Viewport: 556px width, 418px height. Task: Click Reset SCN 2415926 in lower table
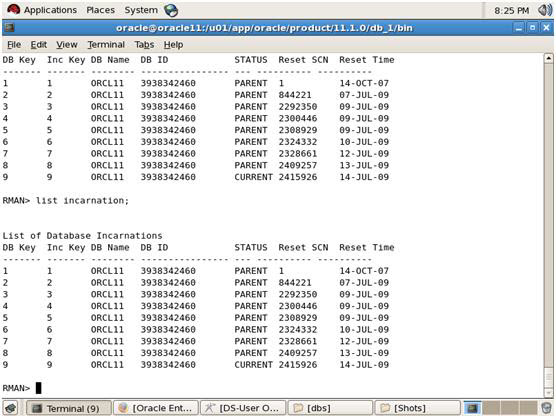[298, 364]
